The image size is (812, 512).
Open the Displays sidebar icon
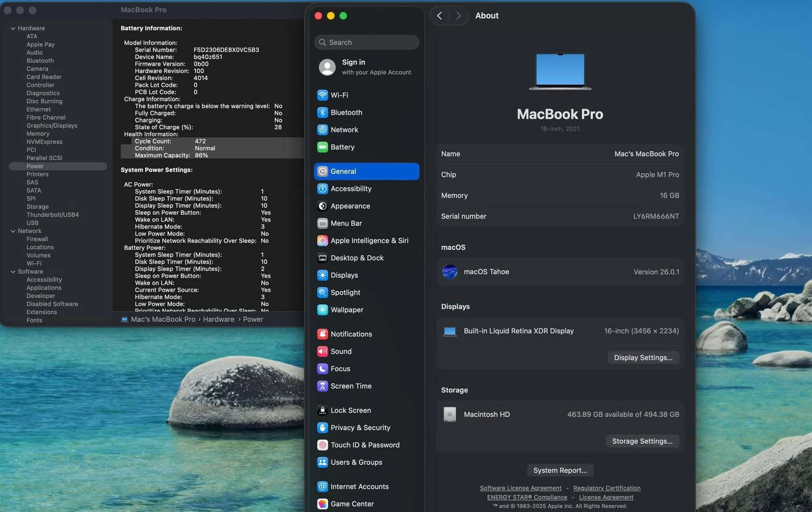click(x=322, y=275)
